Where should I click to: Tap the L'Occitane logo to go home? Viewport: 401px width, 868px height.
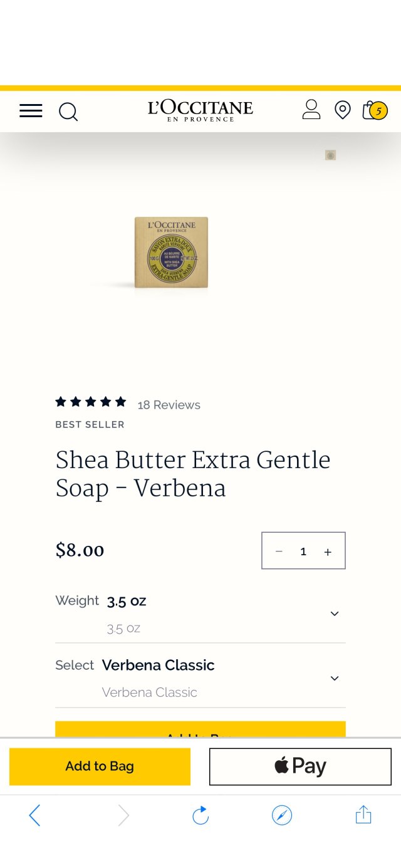(200, 110)
